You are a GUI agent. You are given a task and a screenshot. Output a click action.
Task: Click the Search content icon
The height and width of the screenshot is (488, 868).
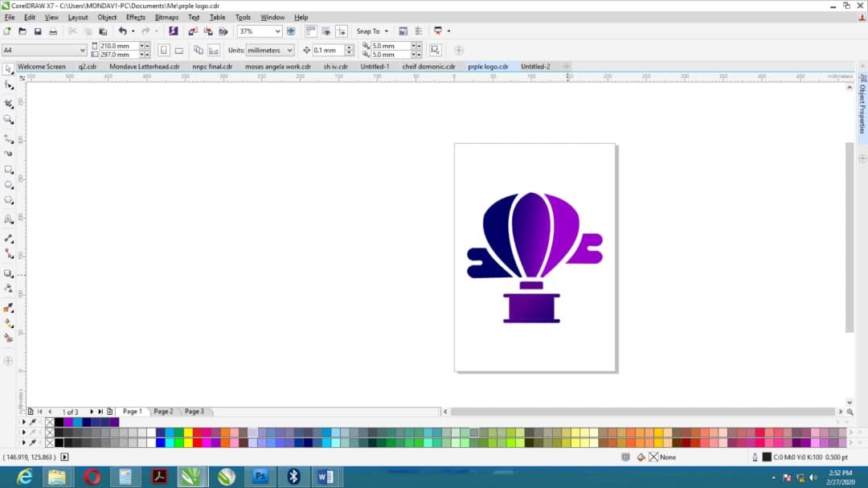(174, 31)
